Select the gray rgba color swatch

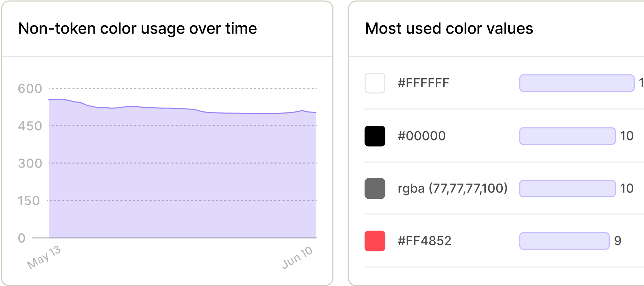pos(375,188)
